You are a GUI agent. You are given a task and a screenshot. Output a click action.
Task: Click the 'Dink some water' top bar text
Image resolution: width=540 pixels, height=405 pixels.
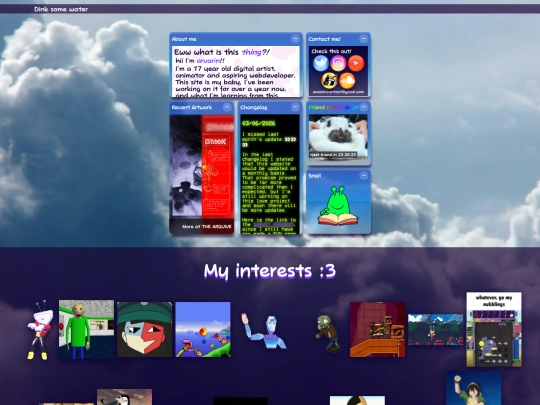[61, 9]
